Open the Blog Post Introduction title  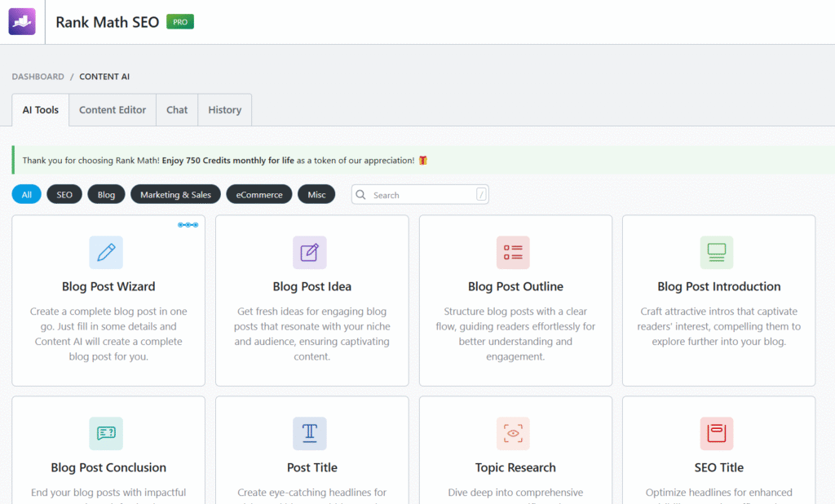coord(719,286)
